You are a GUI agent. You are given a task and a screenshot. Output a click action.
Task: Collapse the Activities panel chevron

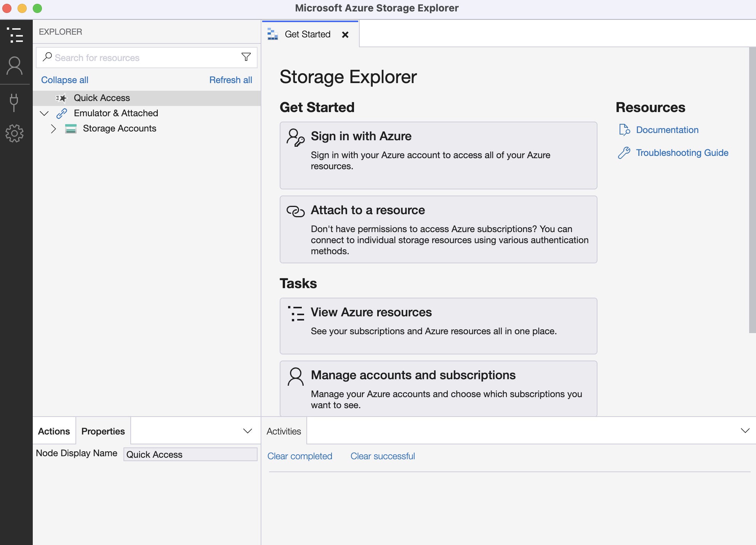[745, 431]
